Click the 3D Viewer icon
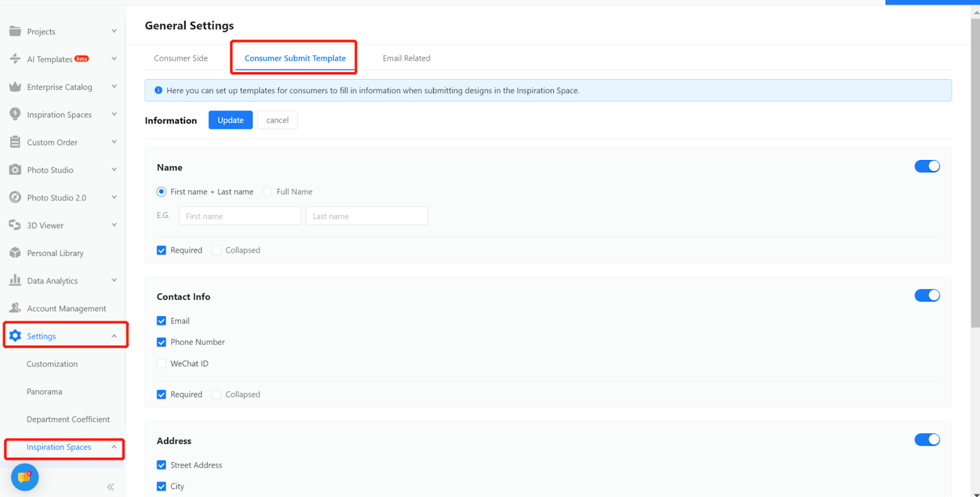The height and width of the screenshot is (497, 980). pos(15,225)
